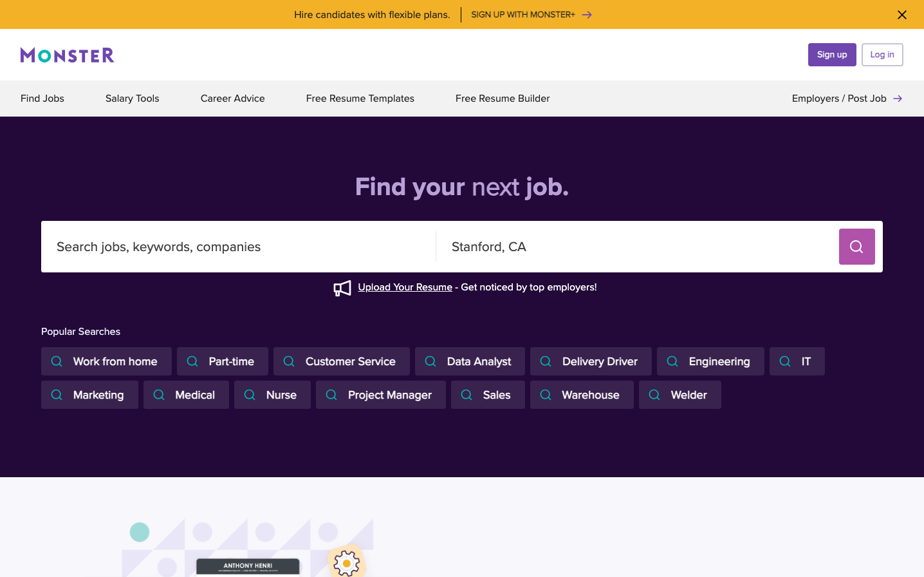
Task: Open the Find Jobs menu
Action: pos(42,99)
